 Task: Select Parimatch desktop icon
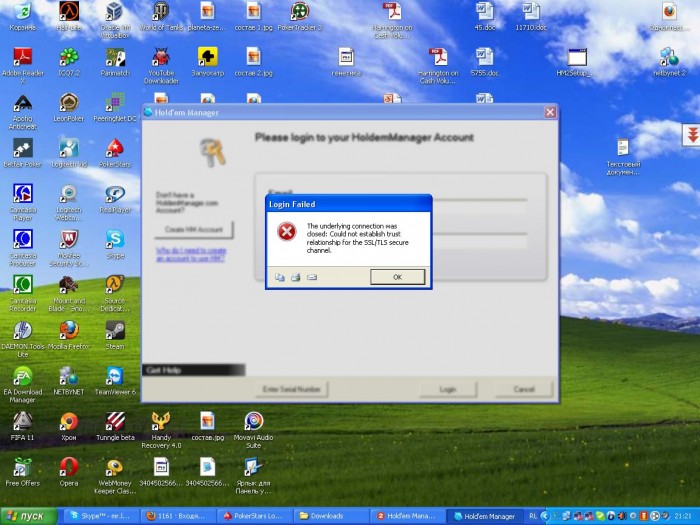(115, 63)
